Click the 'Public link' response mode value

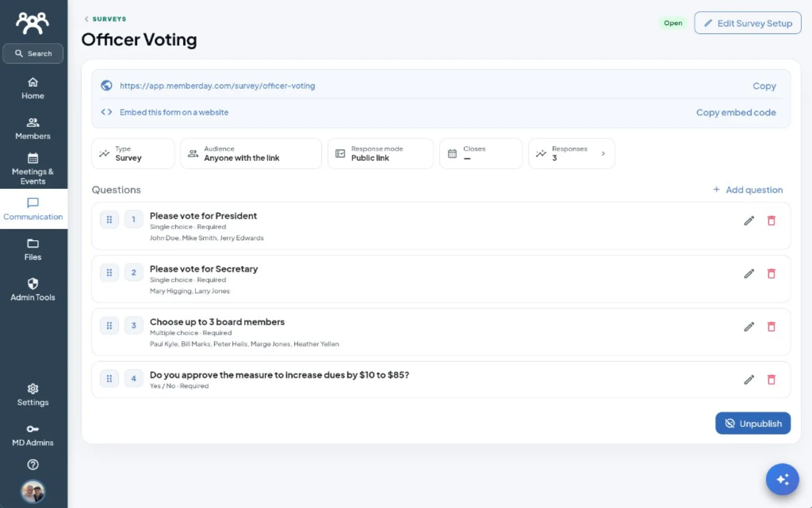click(x=370, y=158)
